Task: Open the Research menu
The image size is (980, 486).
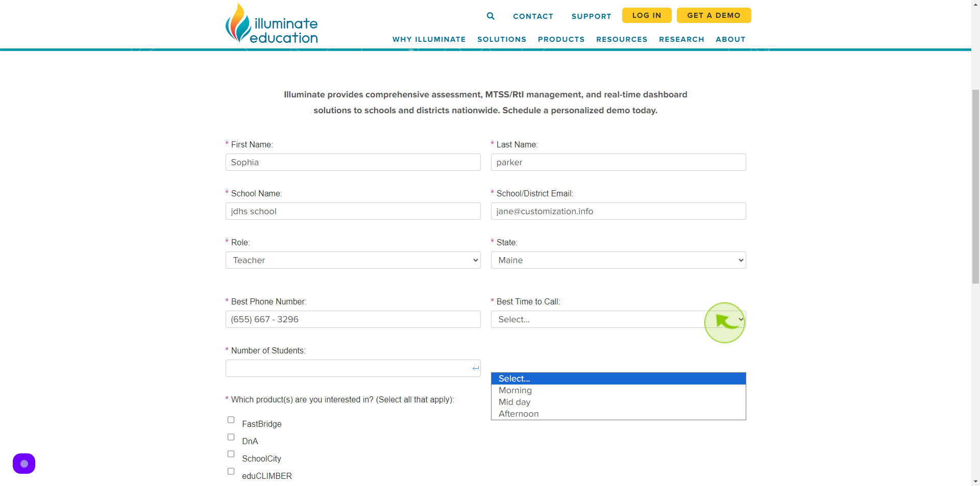Action: (681, 39)
